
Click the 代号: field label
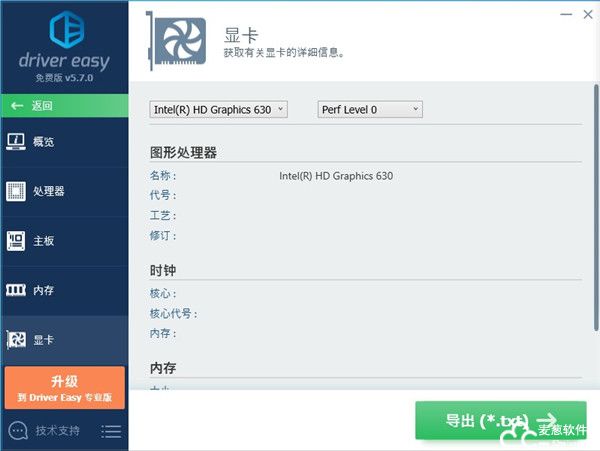tap(163, 195)
